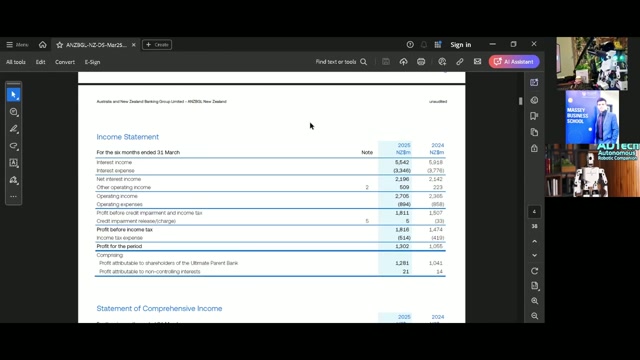Open the page display settings icon
Viewport: 640px width, 360px height.
click(x=534, y=286)
